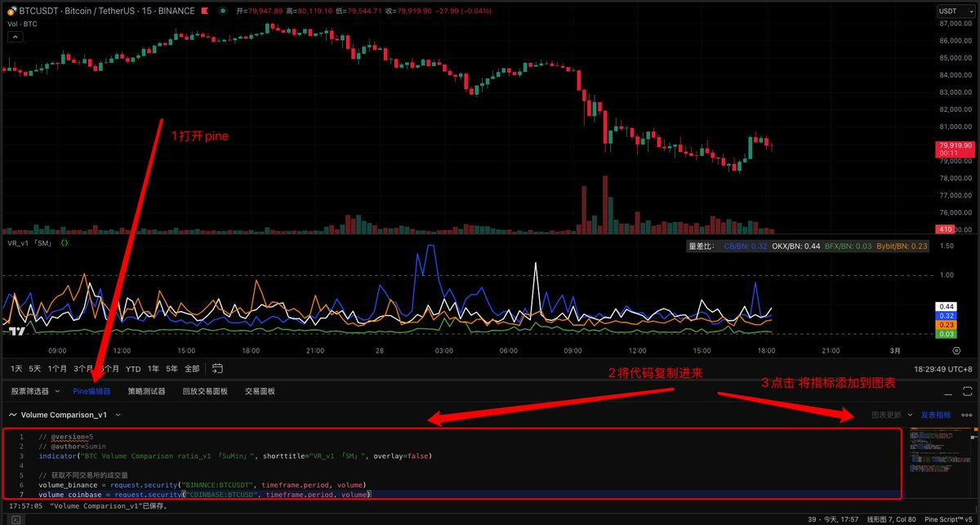
Task: Open the 交易面板 tab
Action: click(260, 391)
